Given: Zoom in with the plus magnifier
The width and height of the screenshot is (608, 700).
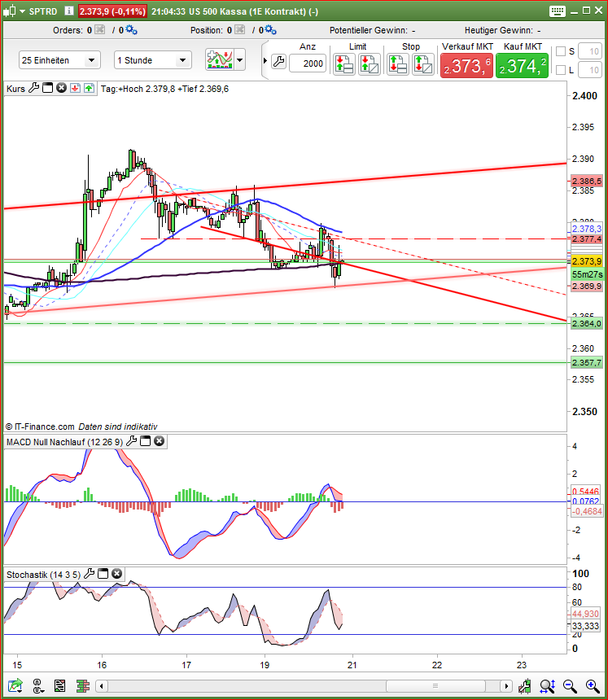Looking at the screenshot, I should tap(592, 685).
